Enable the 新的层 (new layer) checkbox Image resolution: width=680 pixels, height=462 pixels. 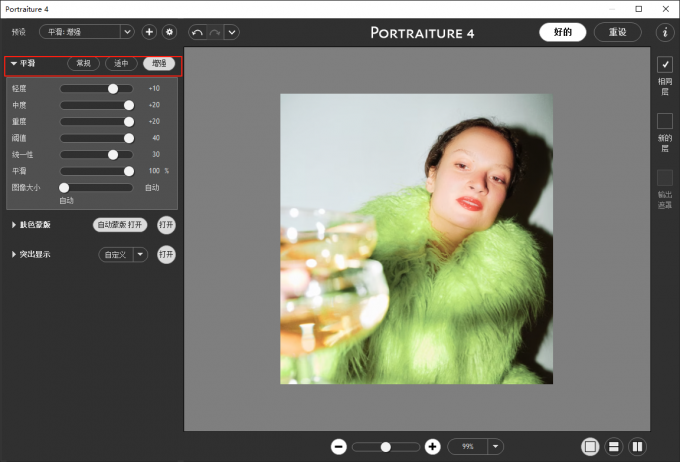(x=664, y=121)
